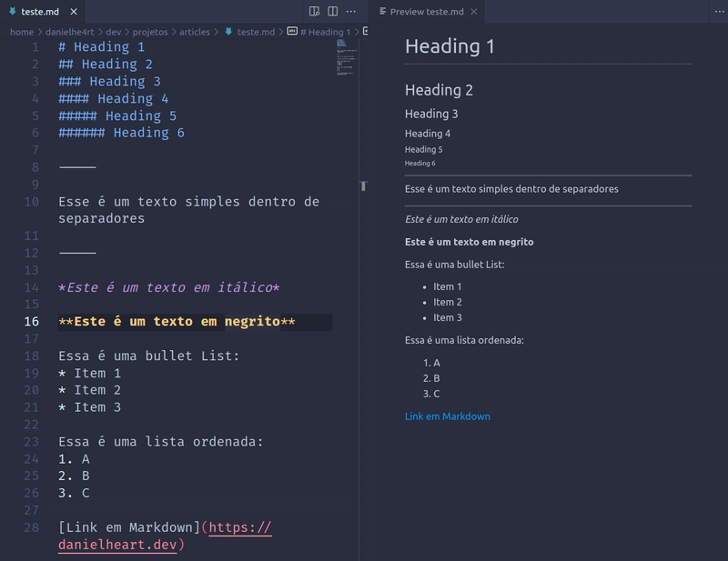Click line number 16 in the editor gutter
This screenshot has width=728, height=561.
pyautogui.click(x=32, y=322)
